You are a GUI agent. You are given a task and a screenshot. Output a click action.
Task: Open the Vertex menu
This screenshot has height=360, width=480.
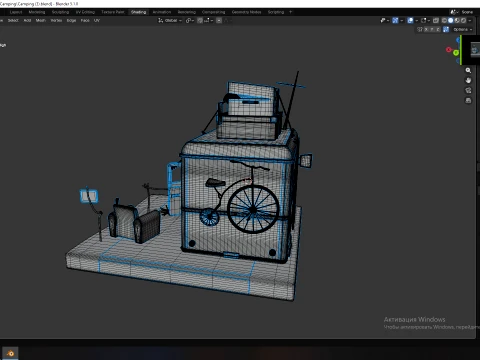(x=56, y=20)
